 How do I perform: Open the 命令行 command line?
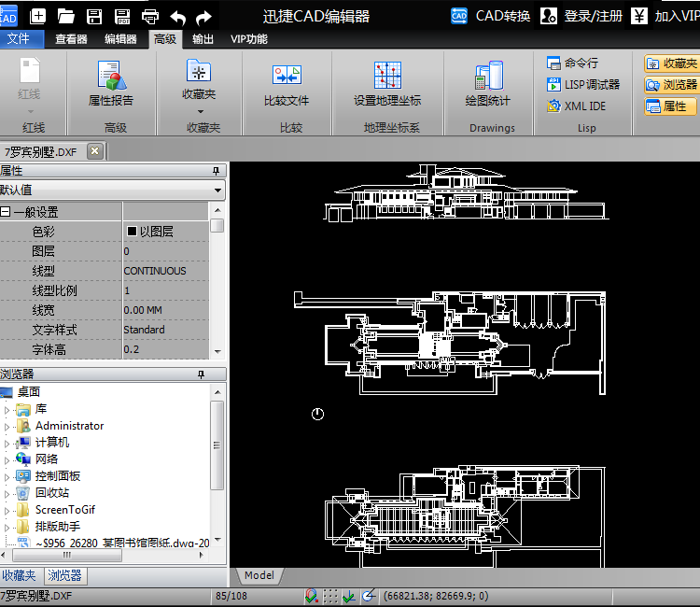pos(572,63)
